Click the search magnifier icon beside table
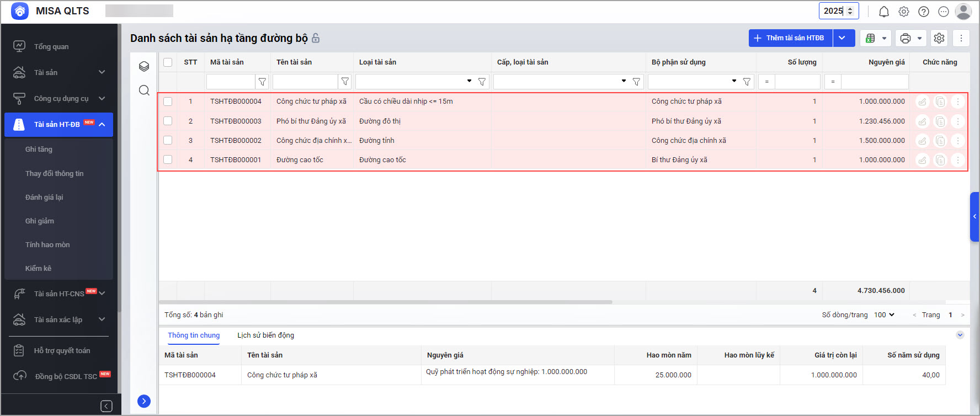980x416 pixels. click(144, 90)
